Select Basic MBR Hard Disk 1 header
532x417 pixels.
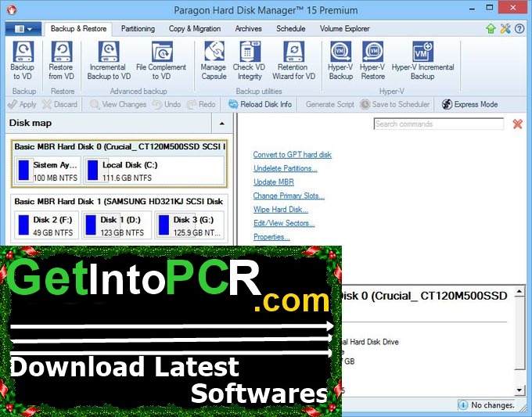pos(119,202)
